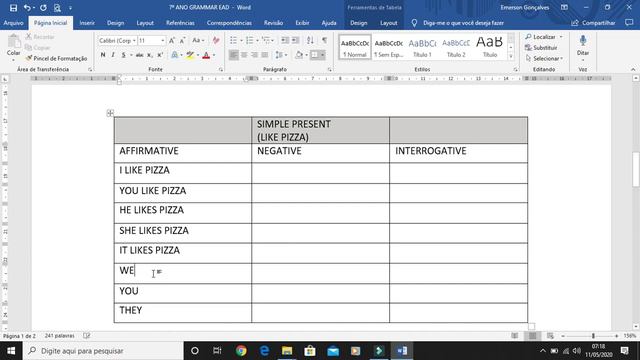
Task: Open the Arquivo menu tab
Action: point(13,23)
